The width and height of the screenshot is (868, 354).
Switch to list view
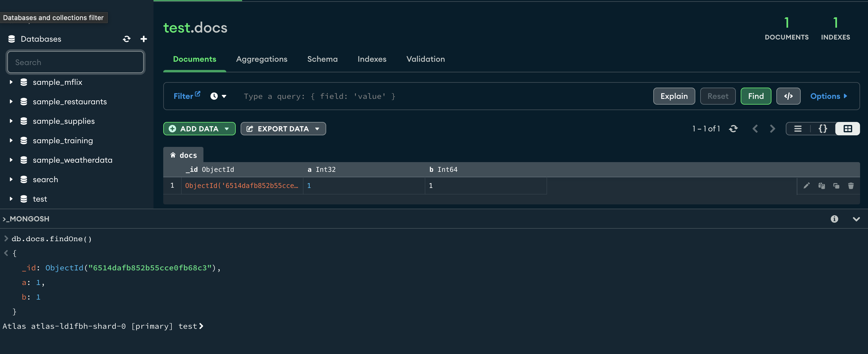click(798, 129)
